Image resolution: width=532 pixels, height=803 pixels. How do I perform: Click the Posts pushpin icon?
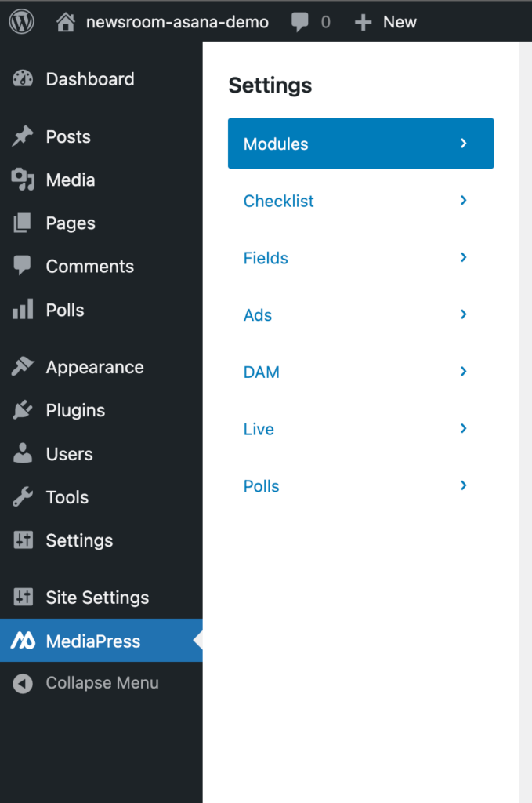pos(23,136)
